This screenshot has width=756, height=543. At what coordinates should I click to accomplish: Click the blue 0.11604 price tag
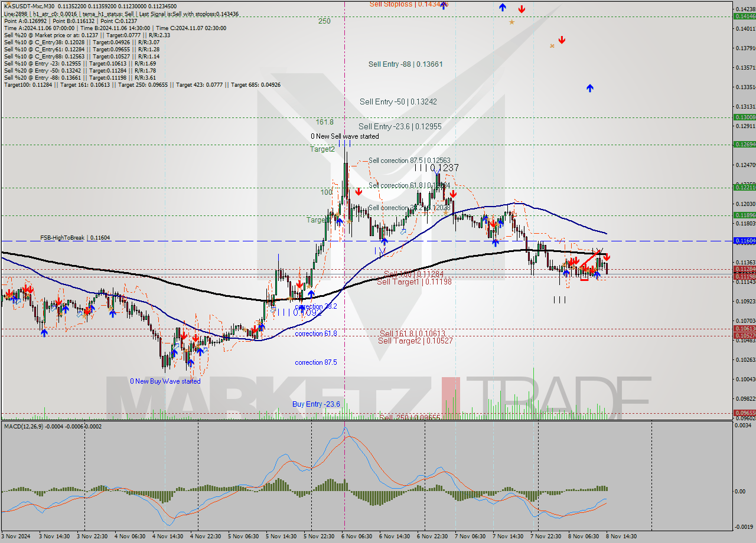(744, 241)
